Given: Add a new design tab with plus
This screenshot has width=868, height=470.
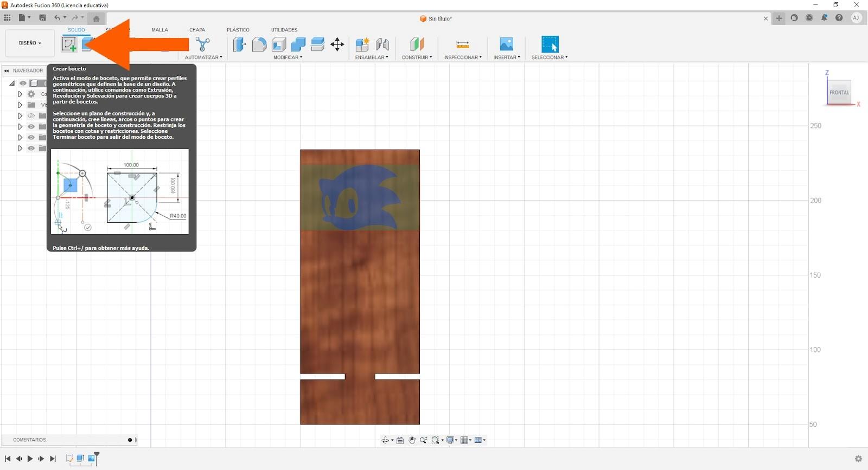Looking at the screenshot, I should (779, 18).
